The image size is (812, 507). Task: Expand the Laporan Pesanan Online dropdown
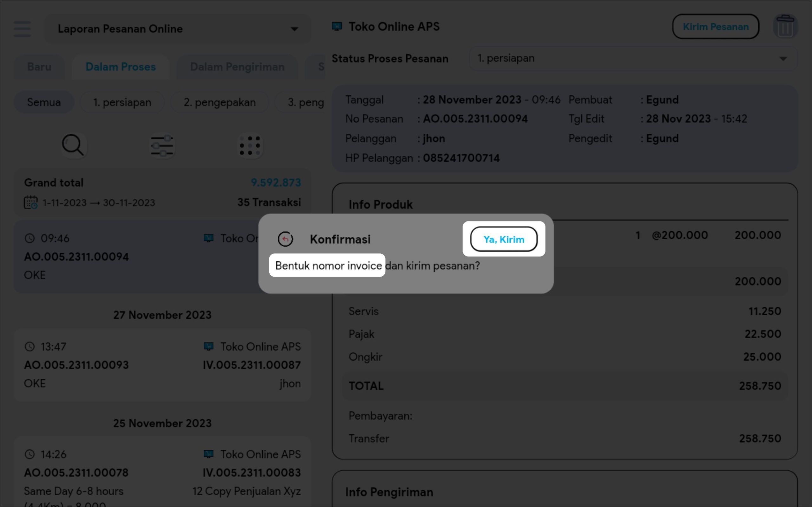(x=177, y=29)
